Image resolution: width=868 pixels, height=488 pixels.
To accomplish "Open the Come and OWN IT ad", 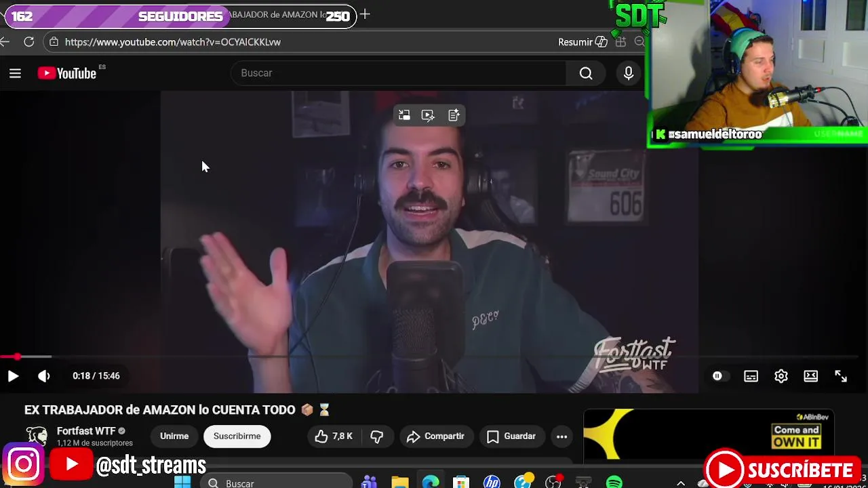I will click(x=709, y=435).
